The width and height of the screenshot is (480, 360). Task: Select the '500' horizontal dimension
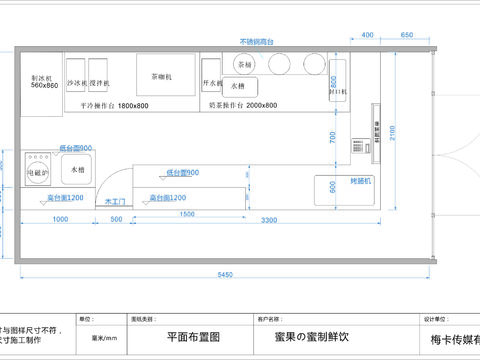click(x=116, y=219)
